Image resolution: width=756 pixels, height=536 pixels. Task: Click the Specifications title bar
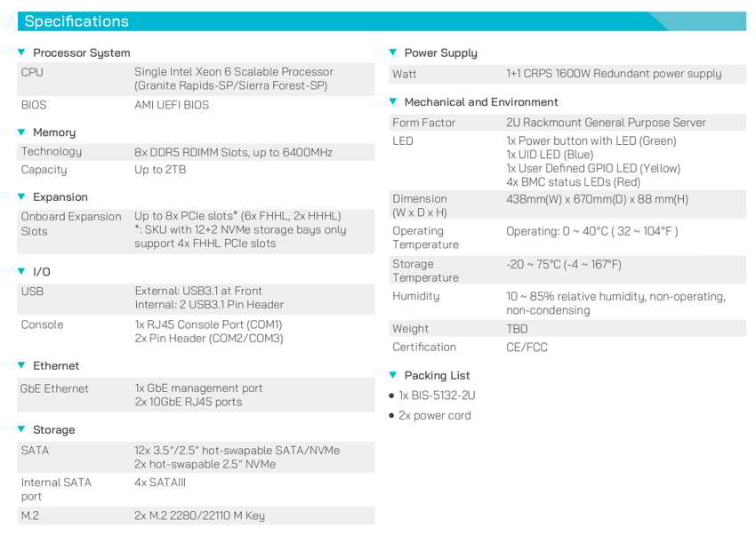(377, 21)
